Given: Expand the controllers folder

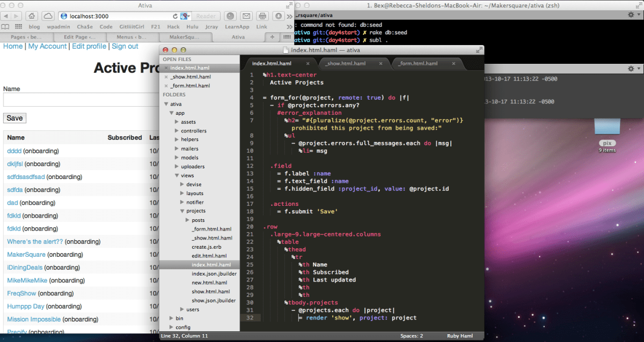Looking at the screenshot, I should (177, 131).
